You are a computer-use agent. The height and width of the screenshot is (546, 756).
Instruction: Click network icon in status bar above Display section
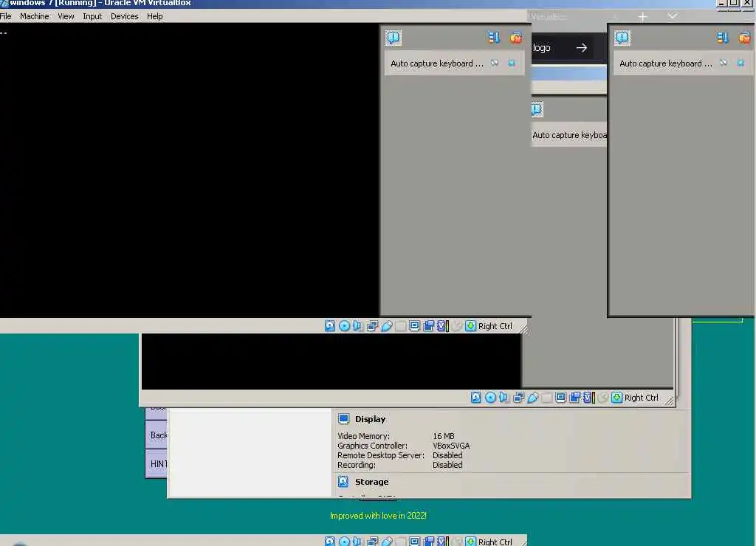(518, 398)
